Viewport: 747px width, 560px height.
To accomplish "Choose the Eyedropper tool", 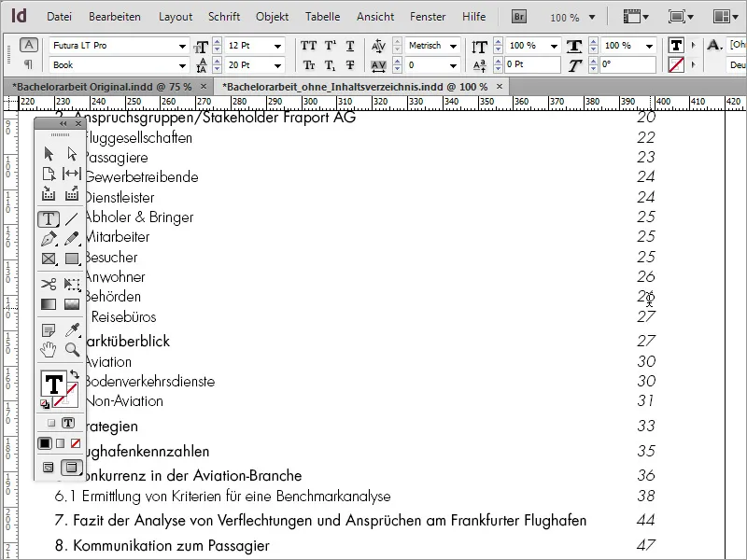I will tap(72, 330).
